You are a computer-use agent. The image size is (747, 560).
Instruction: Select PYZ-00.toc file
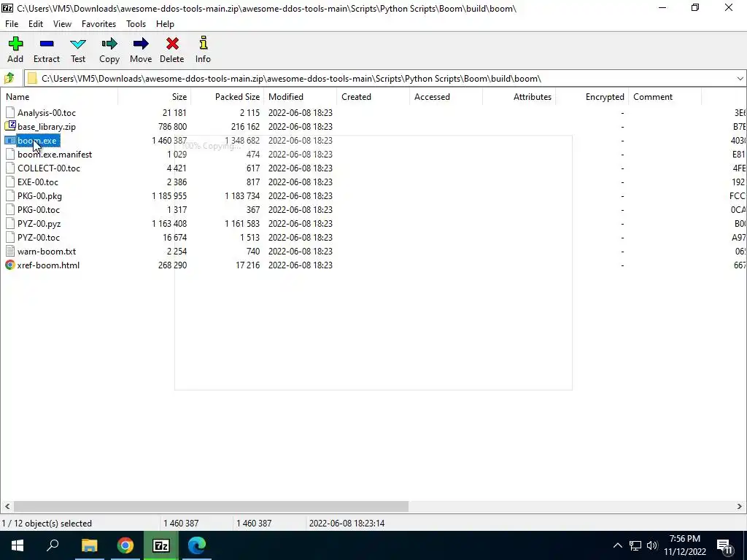(39, 237)
